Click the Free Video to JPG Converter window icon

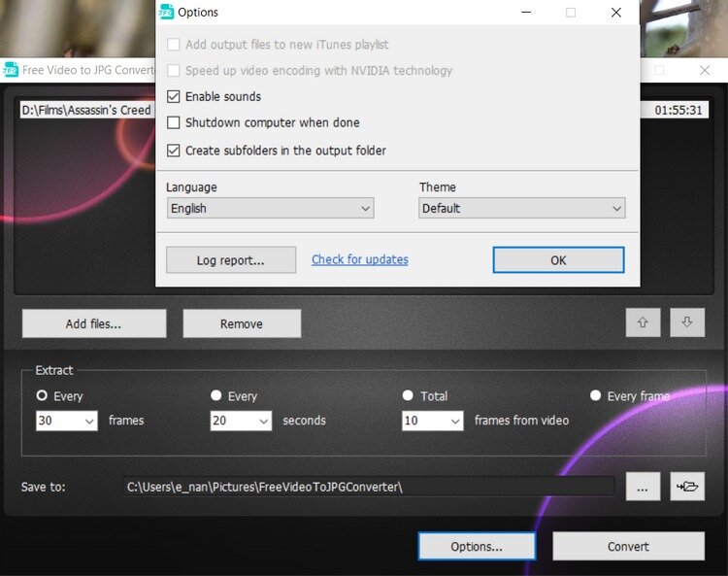click(11, 70)
